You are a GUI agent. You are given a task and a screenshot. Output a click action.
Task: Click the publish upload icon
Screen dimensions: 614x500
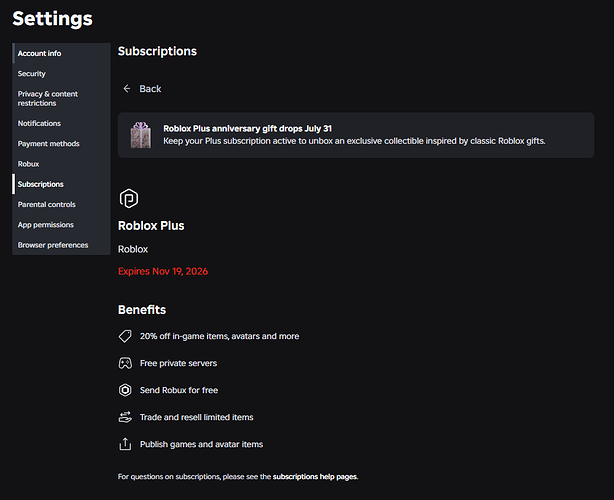125,444
